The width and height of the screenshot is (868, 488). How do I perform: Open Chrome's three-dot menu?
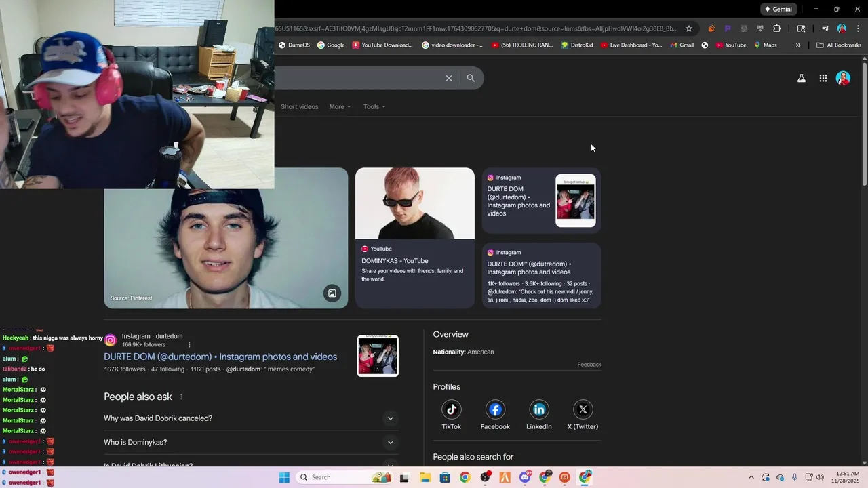(x=857, y=28)
